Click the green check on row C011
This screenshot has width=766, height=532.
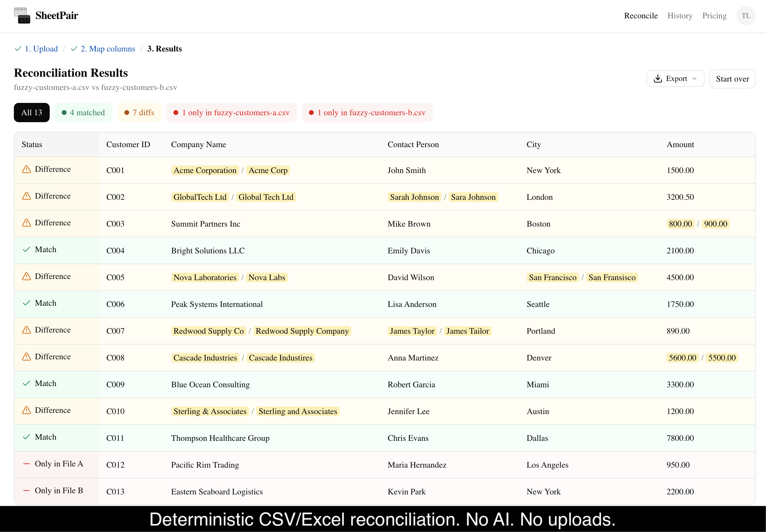click(26, 437)
